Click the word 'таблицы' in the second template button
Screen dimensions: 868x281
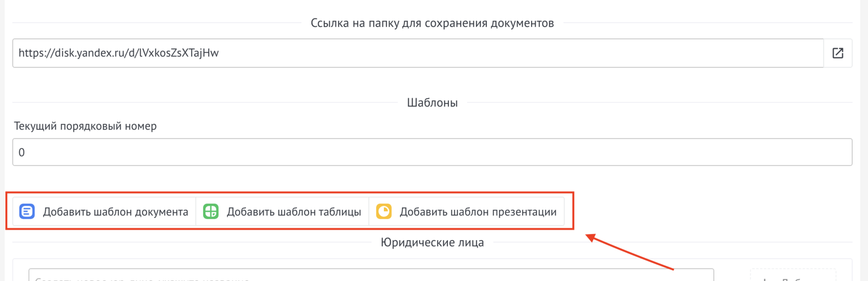click(339, 212)
